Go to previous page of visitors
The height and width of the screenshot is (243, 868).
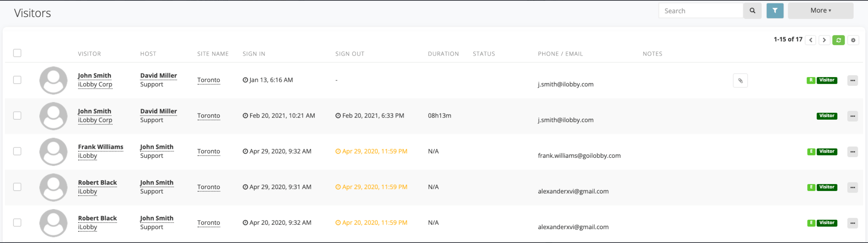click(810, 40)
